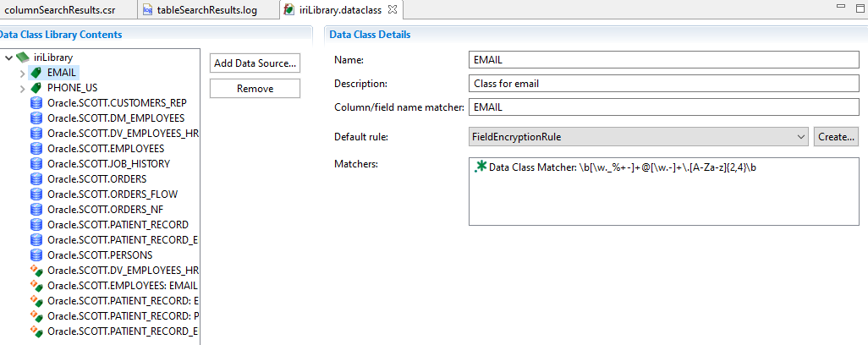Click the EMAIL data class tag icon
868x345 pixels.
pyautogui.click(x=36, y=73)
